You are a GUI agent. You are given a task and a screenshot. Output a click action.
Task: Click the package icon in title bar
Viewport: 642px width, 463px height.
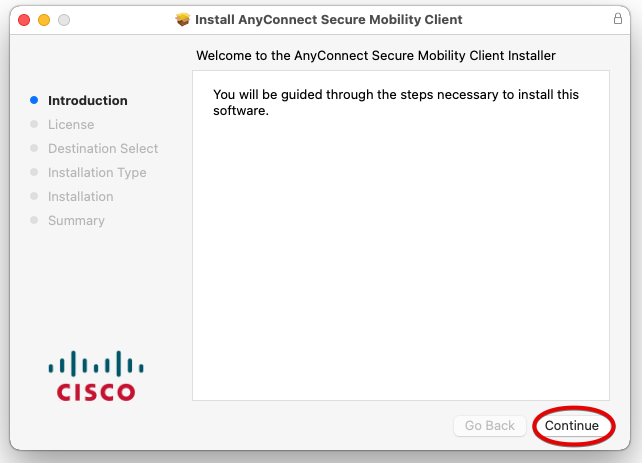click(183, 19)
